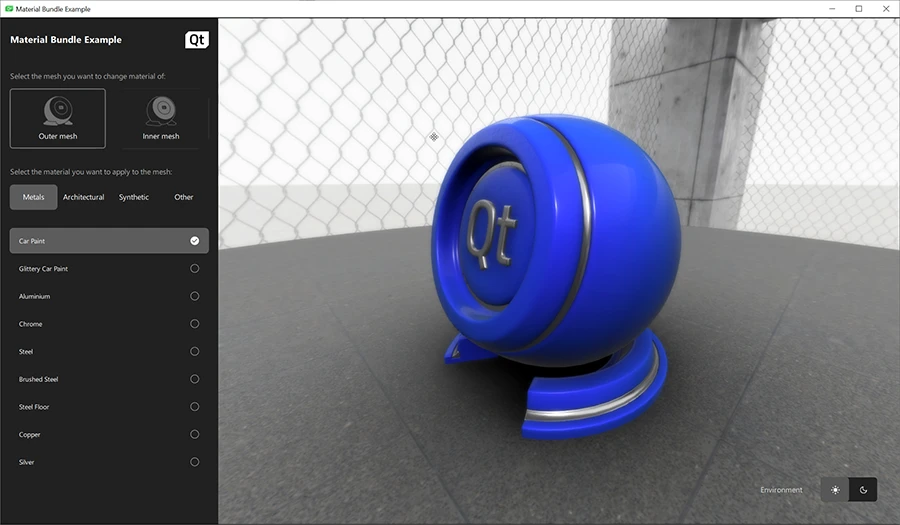Switch to dark environment moon icon

coord(863,490)
